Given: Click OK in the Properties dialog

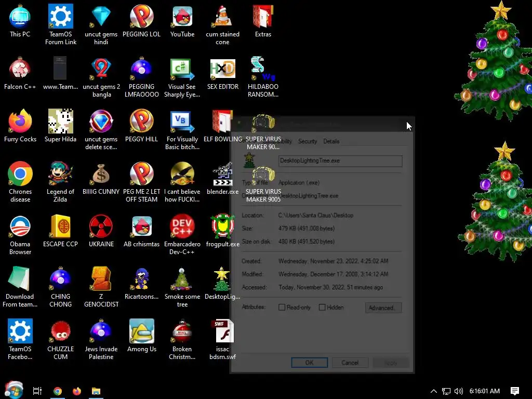Looking at the screenshot, I should (310, 363).
